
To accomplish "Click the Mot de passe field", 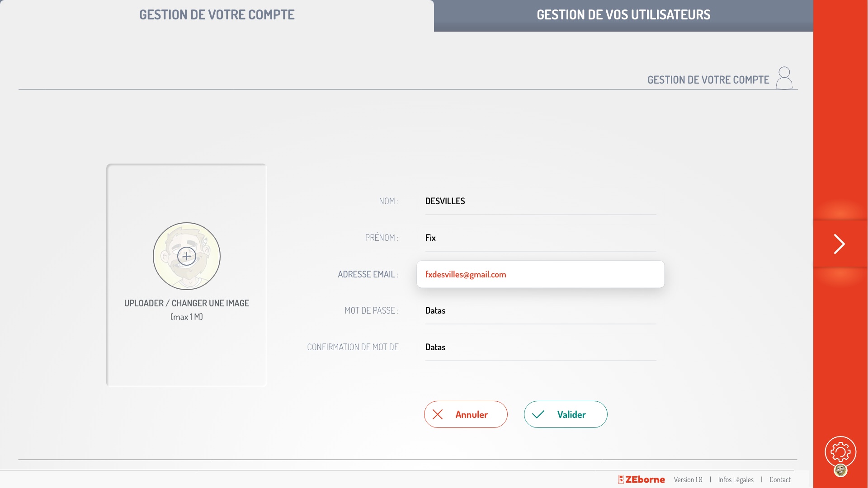I will point(540,311).
